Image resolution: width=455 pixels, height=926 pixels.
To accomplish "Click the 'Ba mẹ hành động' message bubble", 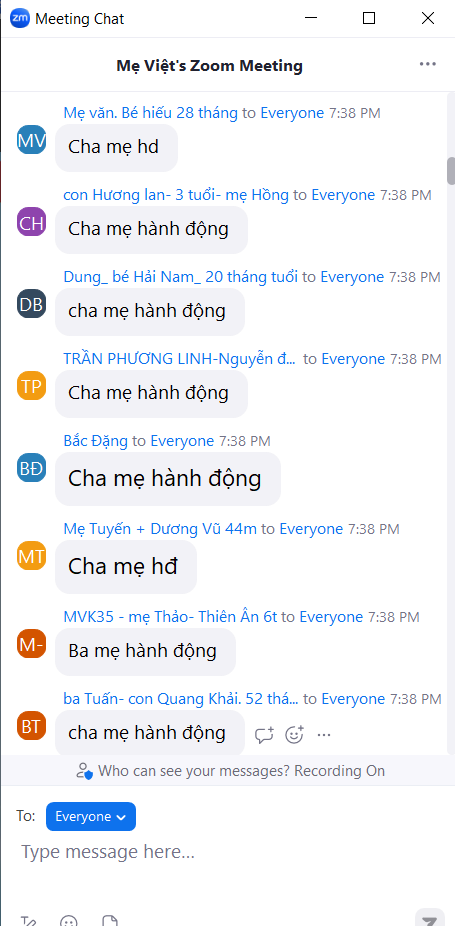I will (x=145, y=652).
